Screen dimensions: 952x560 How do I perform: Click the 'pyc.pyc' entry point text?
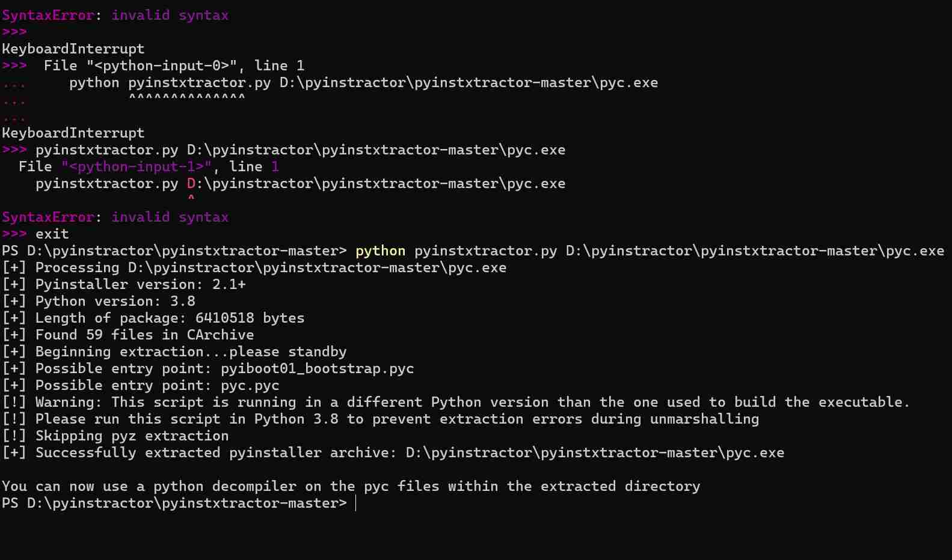(x=250, y=385)
